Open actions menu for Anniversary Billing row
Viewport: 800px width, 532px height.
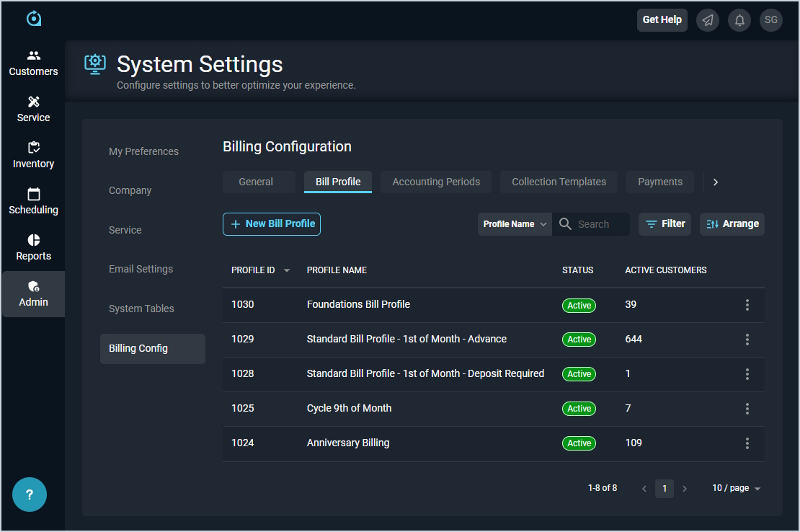point(747,443)
